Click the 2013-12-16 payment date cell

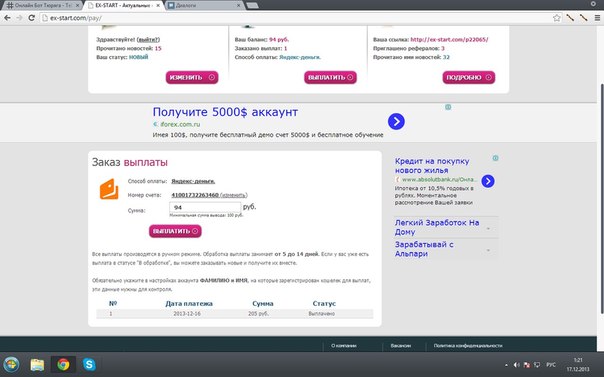(x=186, y=314)
